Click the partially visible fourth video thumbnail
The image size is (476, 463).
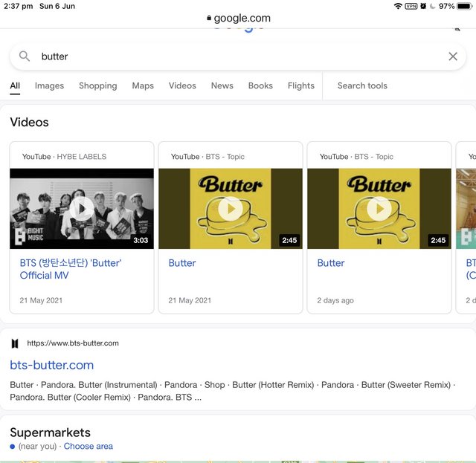click(466, 209)
